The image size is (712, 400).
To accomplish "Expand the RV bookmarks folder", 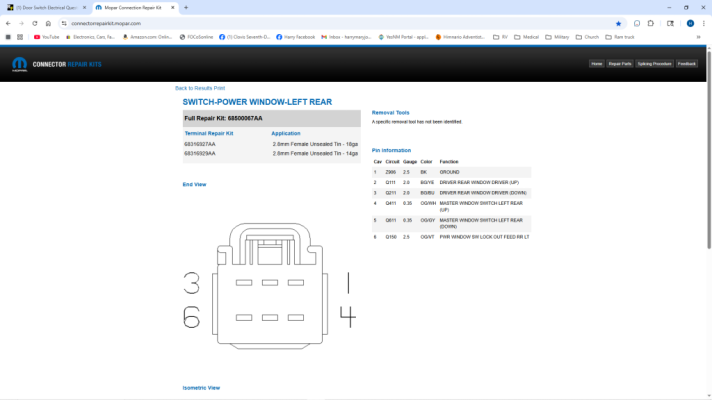I will [500, 37].
